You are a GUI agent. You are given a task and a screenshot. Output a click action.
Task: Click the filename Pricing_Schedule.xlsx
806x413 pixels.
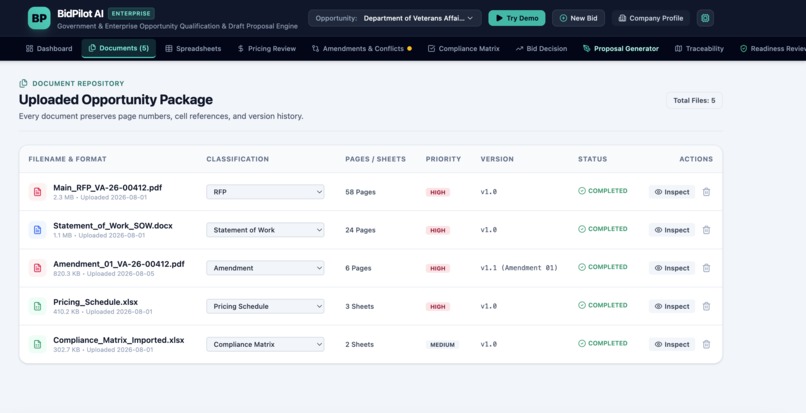pos(96,302)
